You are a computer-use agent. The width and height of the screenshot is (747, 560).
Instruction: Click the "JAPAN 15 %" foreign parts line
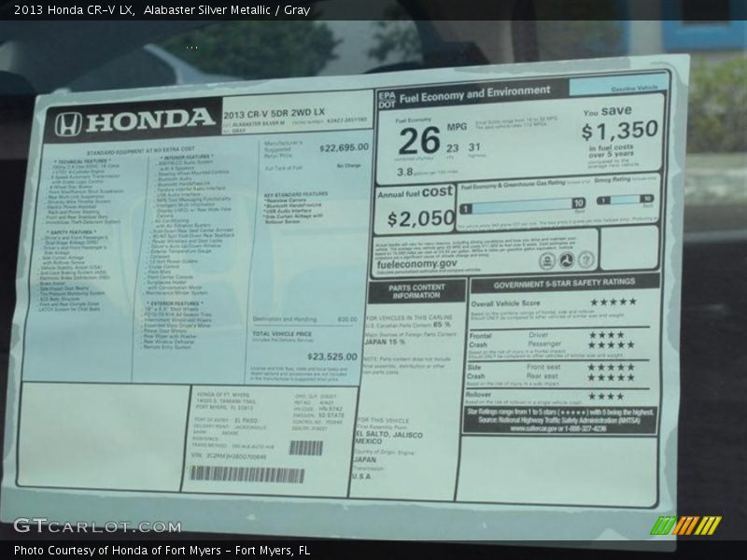(x=385, y=342)
